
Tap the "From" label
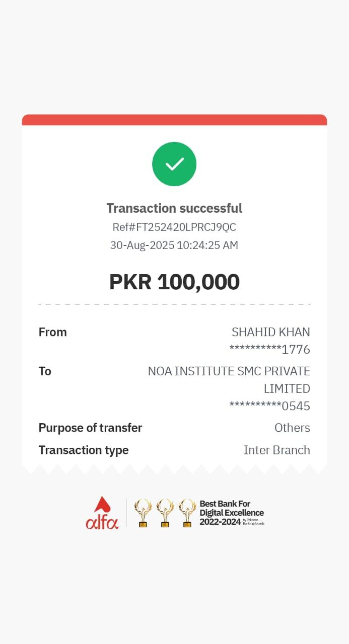[x=53, y=332]
